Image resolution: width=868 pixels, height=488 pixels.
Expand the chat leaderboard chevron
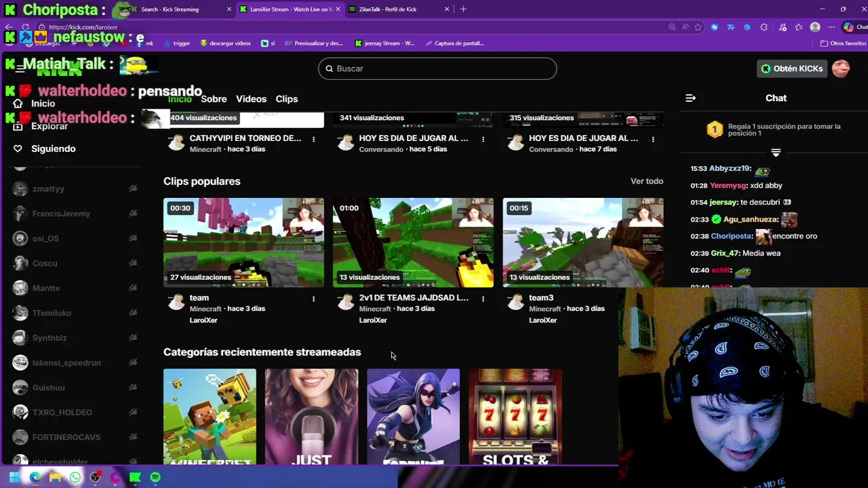776,152
